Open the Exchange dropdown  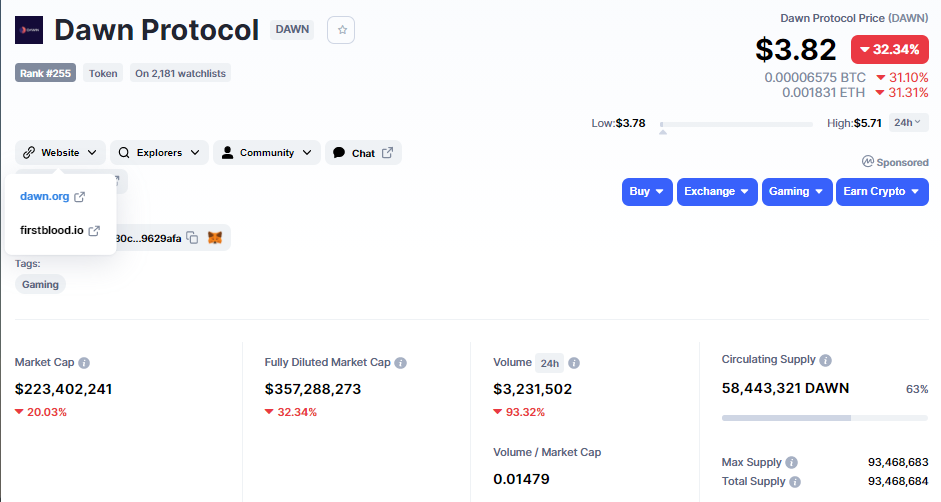click(x=717, y=192)
